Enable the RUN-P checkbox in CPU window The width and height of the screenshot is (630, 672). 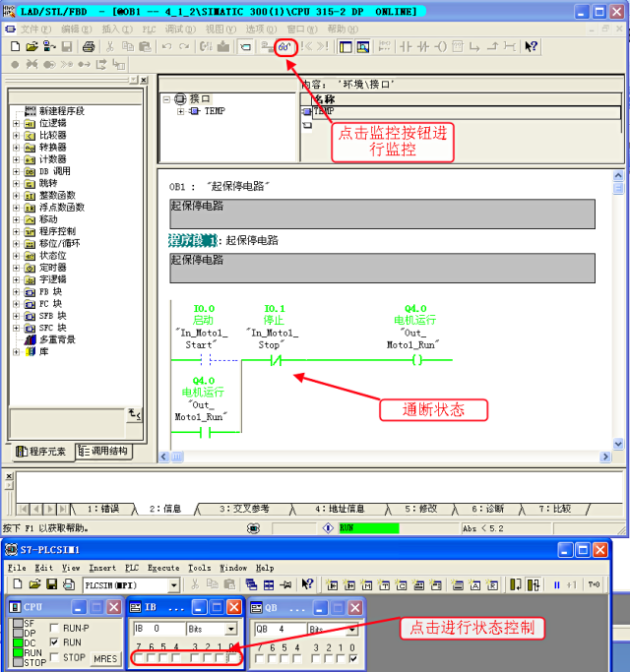coord(54,628)
